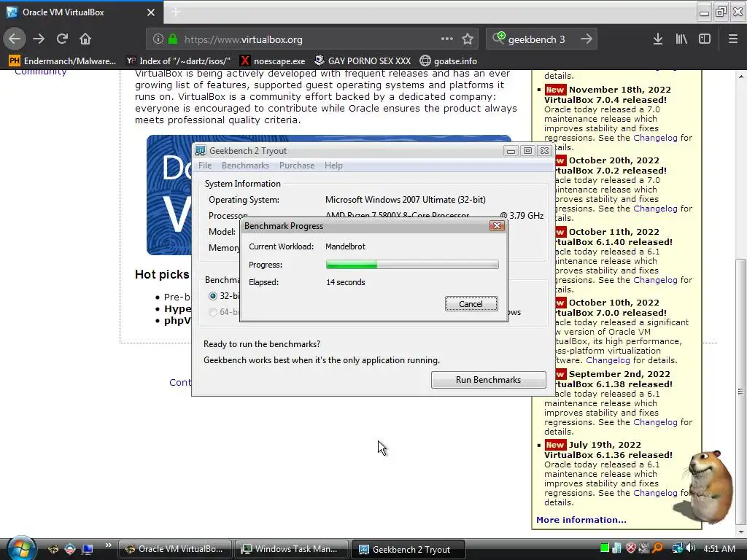The width and height of the screenshot is (747, 560).
Task: Click the Show Desktop quick launch icon
Action: [88, 549]
